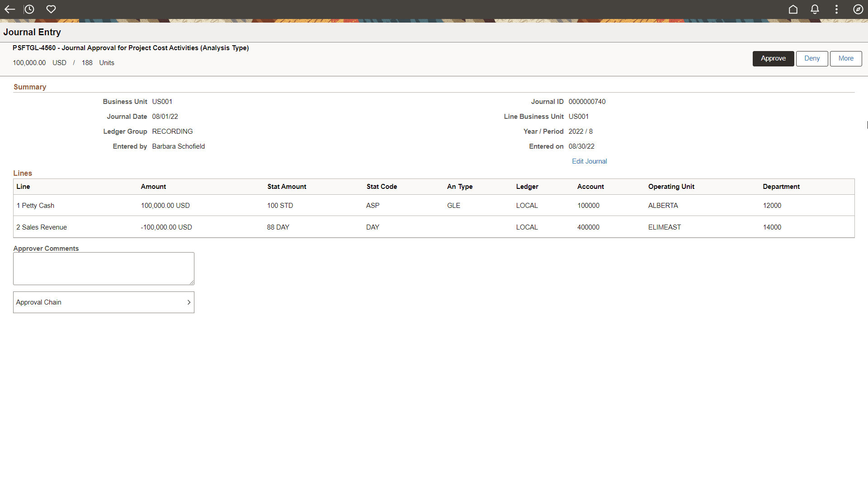Open recently visited pages via the clock icon
This screenshot has height=488, width=868.
29,9
